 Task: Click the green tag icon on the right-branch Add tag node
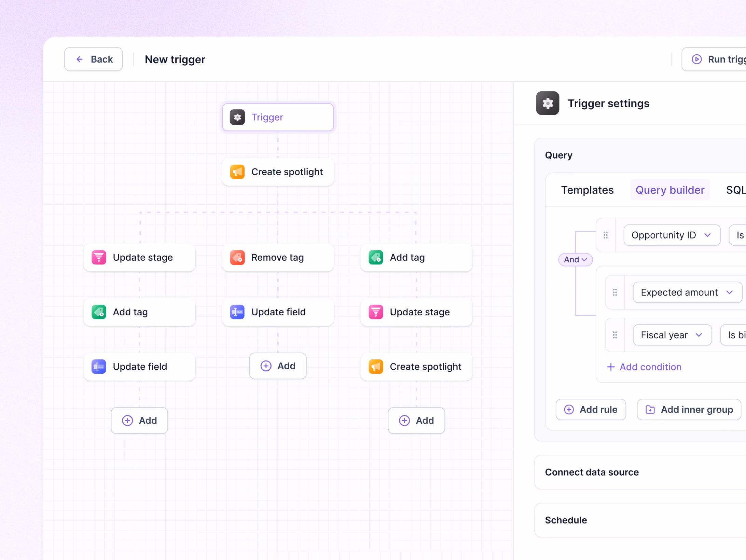pyautogui.click(x=376, y=257)
